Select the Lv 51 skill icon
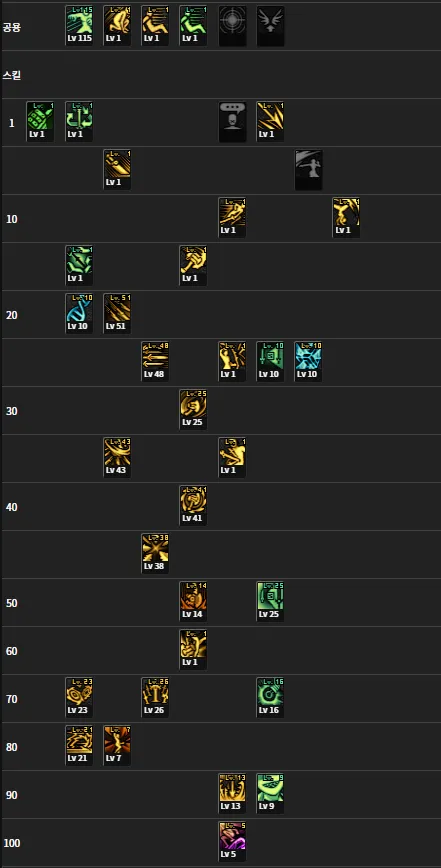 click(117, 314)
